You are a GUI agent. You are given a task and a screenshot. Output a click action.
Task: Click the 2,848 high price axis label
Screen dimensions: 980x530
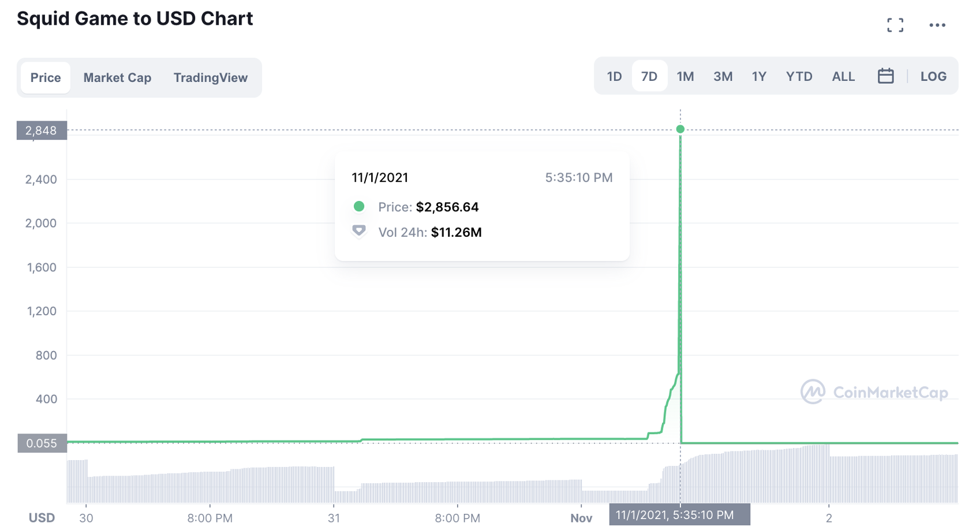pyautogui.click(x=42, y=130)
